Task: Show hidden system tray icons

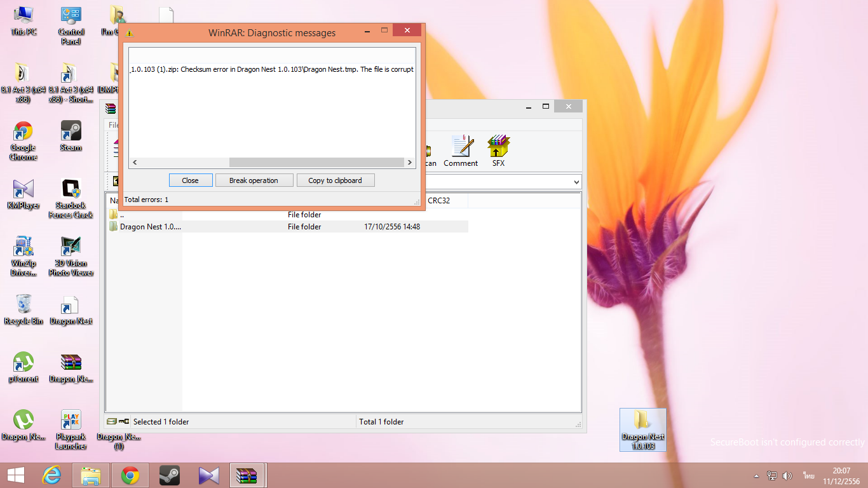Action: click(x=756, y=476)
